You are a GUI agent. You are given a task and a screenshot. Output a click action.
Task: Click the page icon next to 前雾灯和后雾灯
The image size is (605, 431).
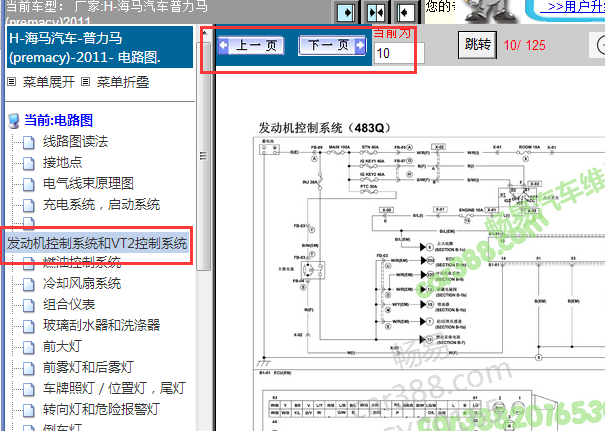click(29, 368)
